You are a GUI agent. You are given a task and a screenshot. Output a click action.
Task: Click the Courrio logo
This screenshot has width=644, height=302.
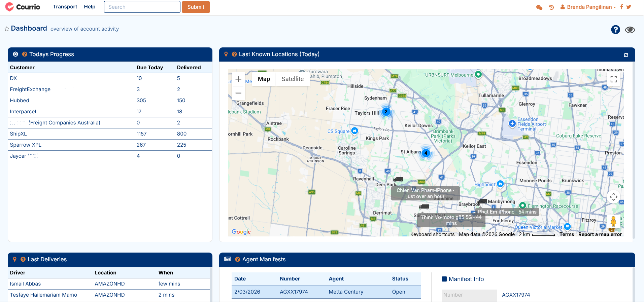pos(23,7)
